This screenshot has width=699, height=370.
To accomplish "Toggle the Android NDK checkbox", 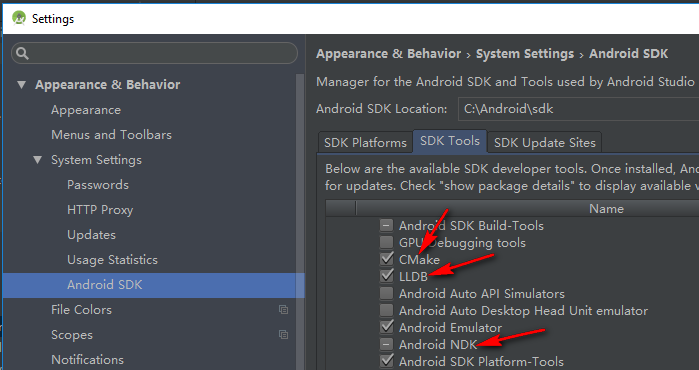I will tap(387, 344).
